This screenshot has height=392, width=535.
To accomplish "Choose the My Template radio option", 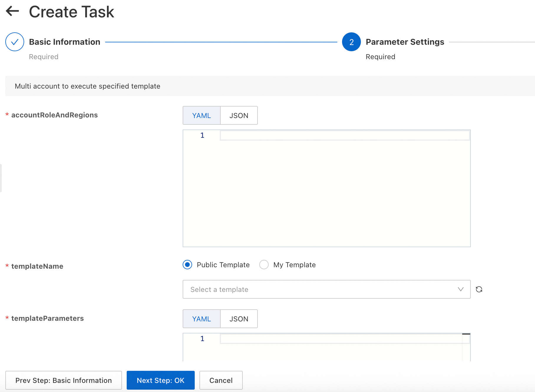I will tap(264, 265).
